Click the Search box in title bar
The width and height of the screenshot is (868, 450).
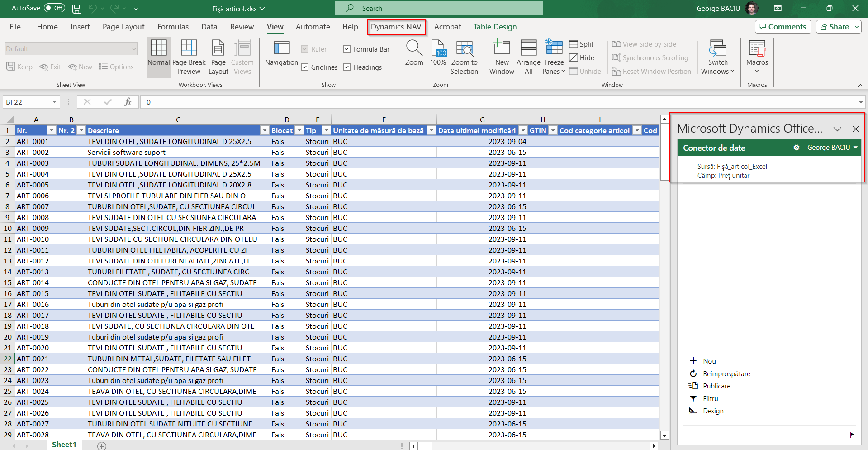coord(438,8)
